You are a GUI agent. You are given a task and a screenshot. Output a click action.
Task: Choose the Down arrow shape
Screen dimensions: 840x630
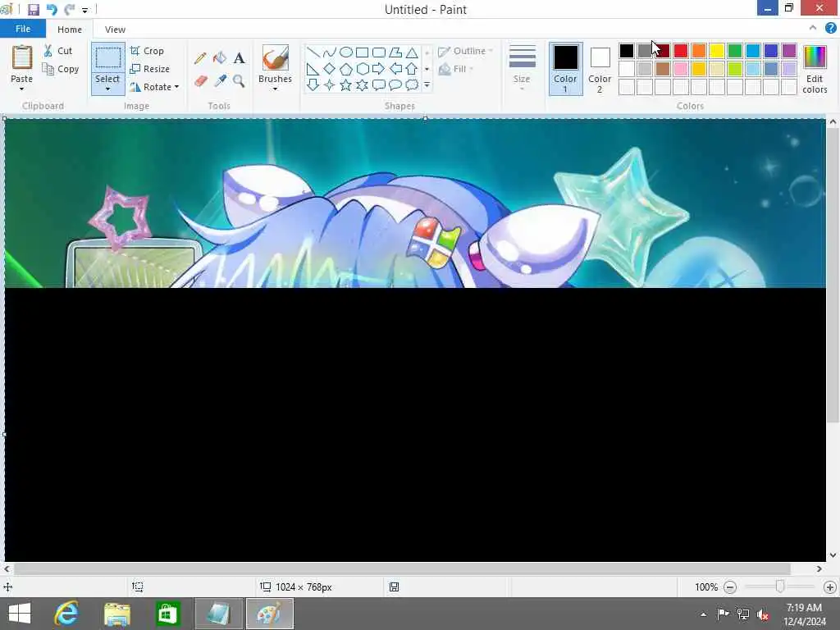[x=313, y=85]
